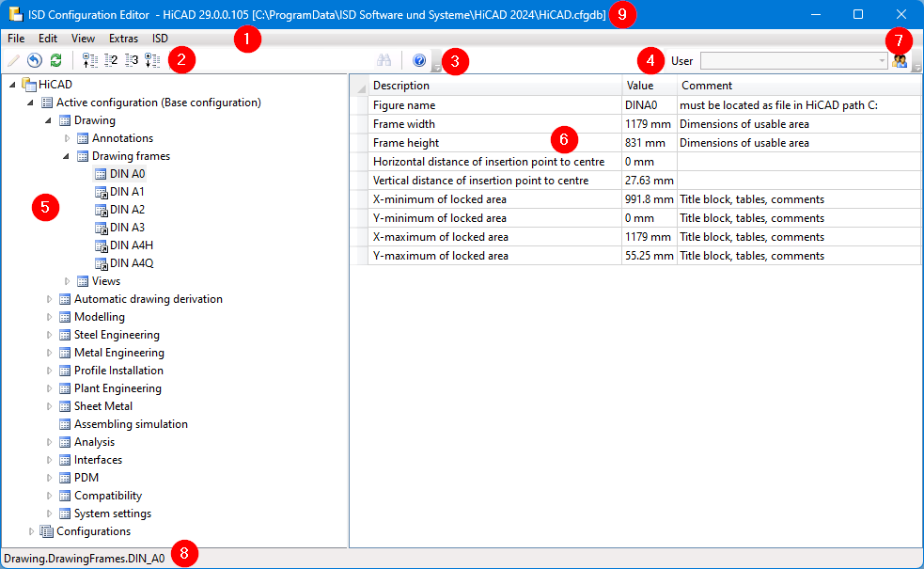This screenshot has height=569, width=924.
Task: Click the value '991.8 mm'
Action: click(x=650, y=200)
